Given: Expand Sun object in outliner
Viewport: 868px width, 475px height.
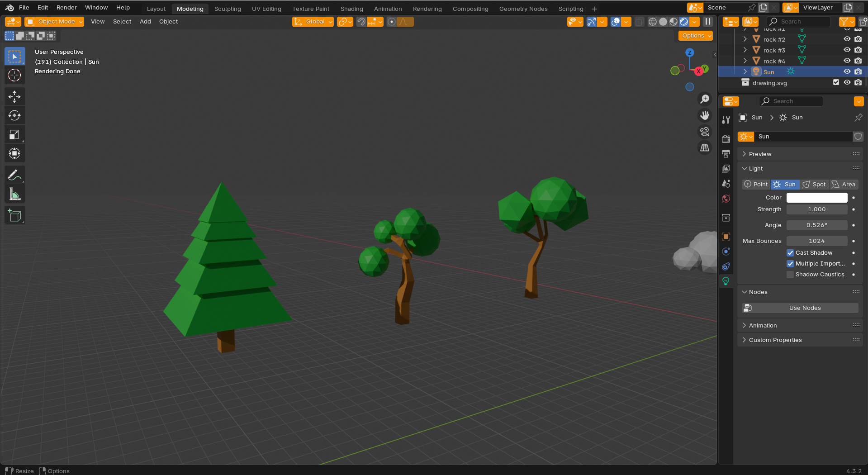Looking at the screenshot, I should click(745, 72).
